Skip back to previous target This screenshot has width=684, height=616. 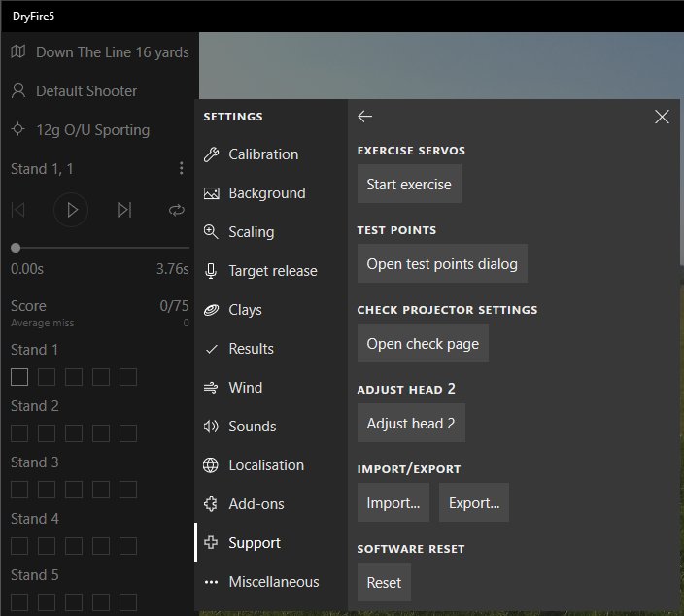tap(18, 209)
